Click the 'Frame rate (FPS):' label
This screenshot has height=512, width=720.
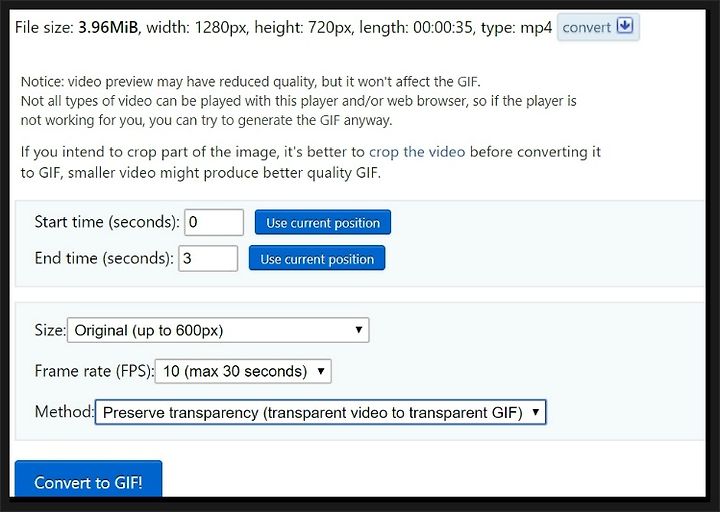(95, 371)
